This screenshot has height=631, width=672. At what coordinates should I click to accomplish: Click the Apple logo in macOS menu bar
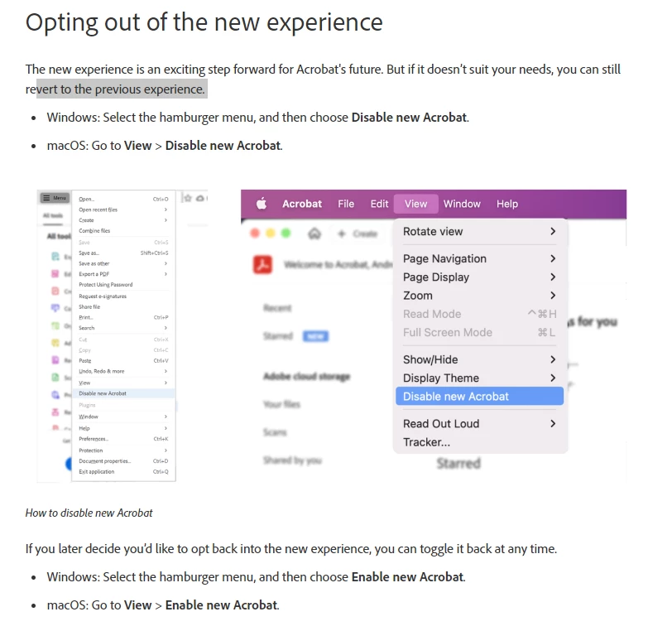click(x=262, y=204)
